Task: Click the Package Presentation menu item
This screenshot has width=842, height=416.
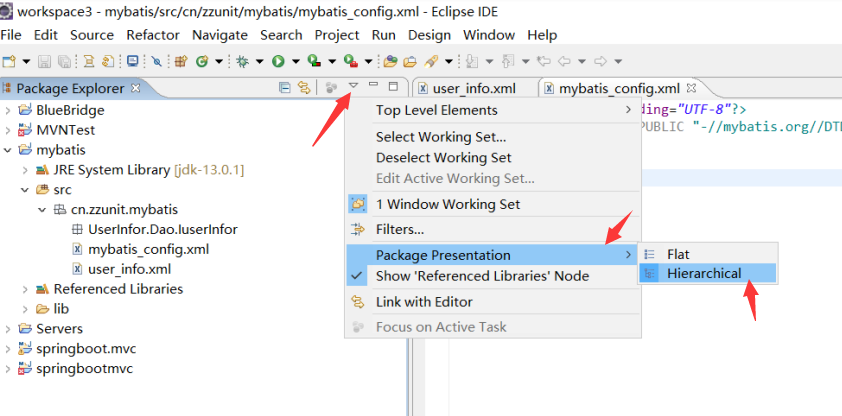Action: [493, 254]
